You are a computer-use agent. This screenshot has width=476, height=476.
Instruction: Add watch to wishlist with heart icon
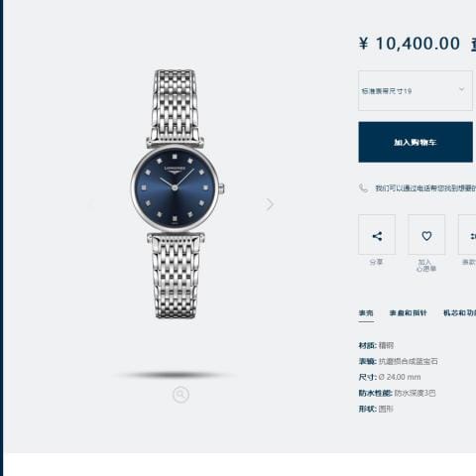tap(426, 235)
